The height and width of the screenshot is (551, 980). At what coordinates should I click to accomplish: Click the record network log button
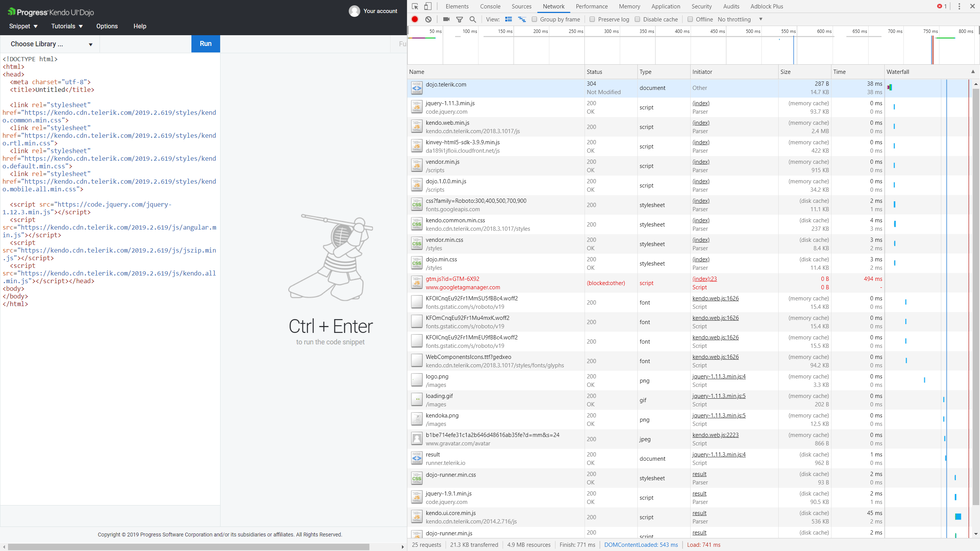point(415,19)
